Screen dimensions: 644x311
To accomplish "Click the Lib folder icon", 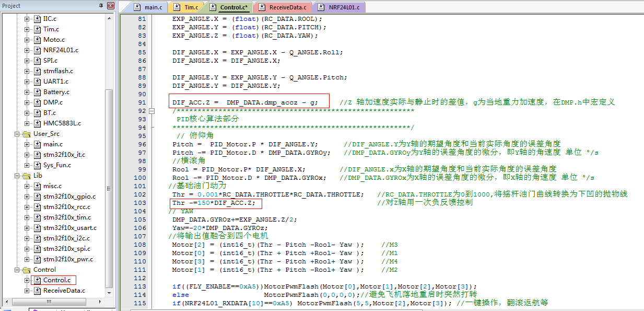I will [27, 176].
